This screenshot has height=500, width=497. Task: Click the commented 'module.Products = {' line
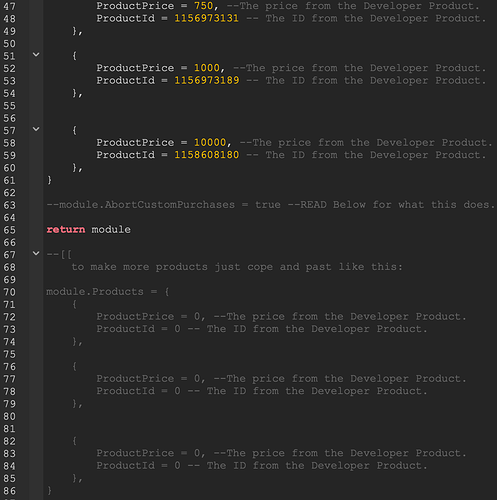[x=108, y=292]
